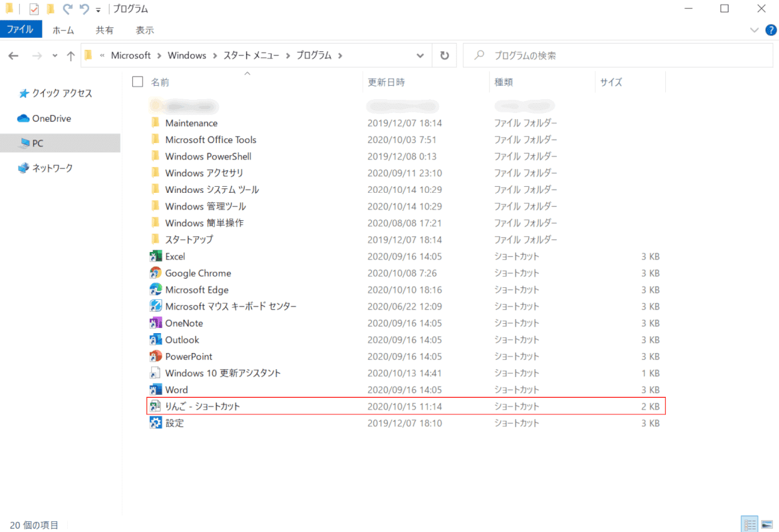Image resolution: width=779 pixels, height=532 pixels.
Task: Select the Windows アクセサリ folder name
Action: pyautogui.click(x=204, y=173)
